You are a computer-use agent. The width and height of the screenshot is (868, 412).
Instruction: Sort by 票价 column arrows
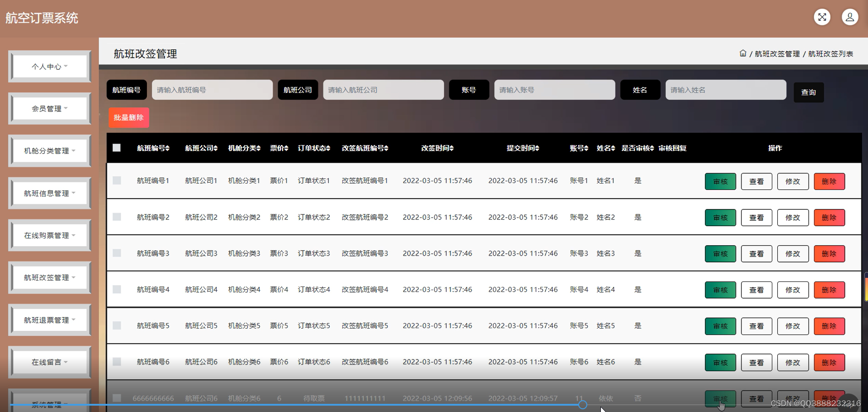[286, 148]
